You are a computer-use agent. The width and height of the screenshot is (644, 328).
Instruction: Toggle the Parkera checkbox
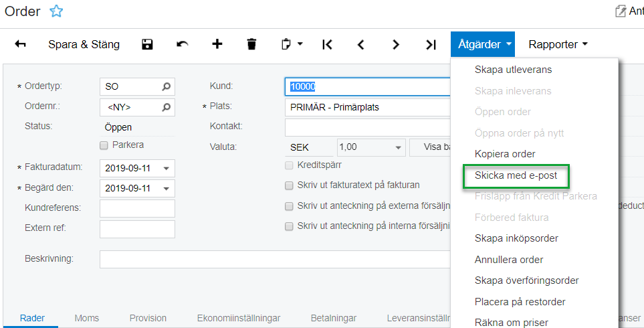click(104, 145)
